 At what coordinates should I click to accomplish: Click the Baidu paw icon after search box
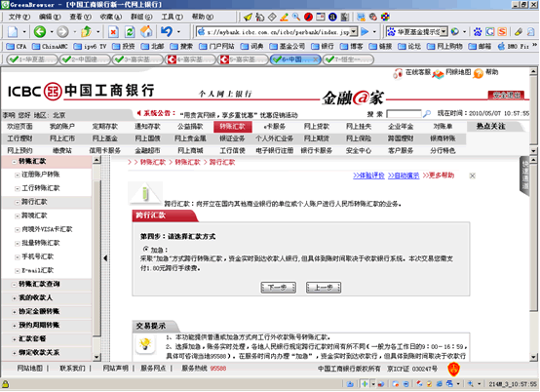tap(478, 32)
